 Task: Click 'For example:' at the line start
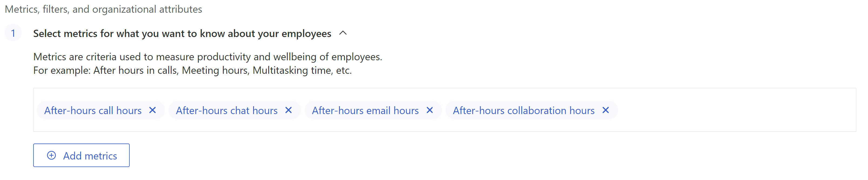[x=62, y=71]
